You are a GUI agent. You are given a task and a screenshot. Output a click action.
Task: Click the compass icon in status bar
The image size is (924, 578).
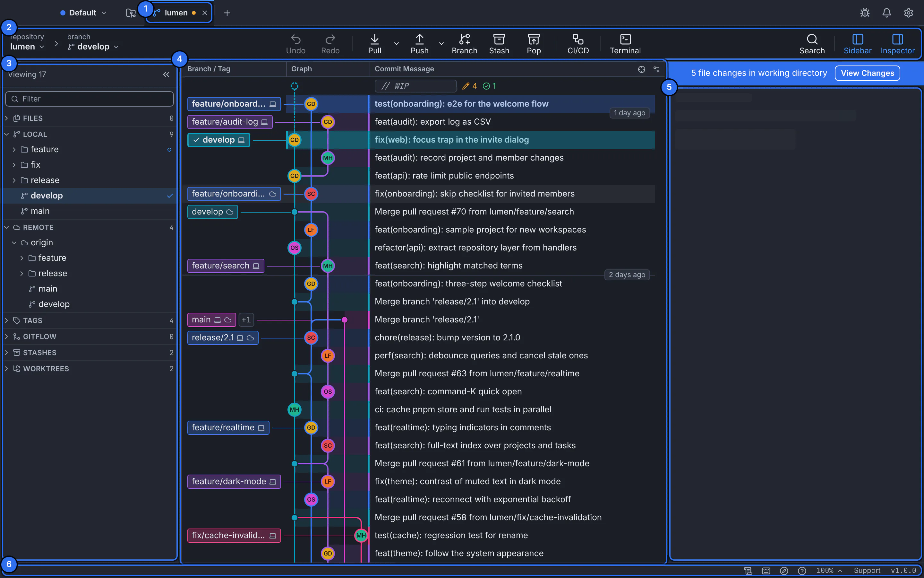(x=784, y=570)
